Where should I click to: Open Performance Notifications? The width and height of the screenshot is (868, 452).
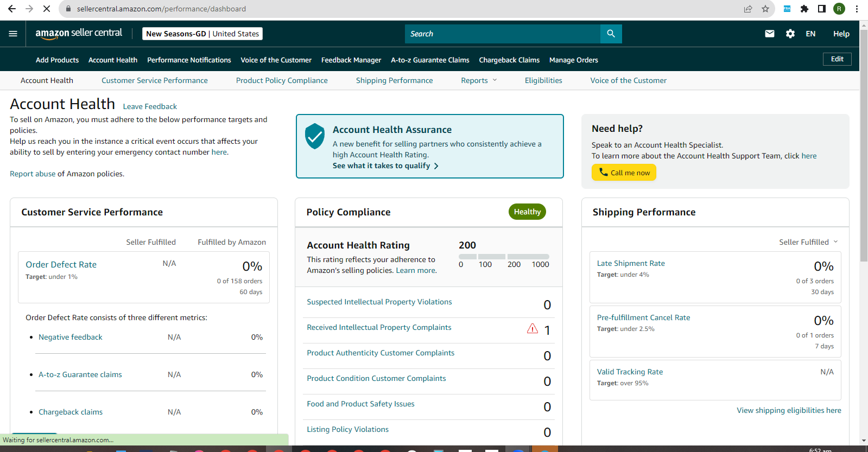point(189,60)
